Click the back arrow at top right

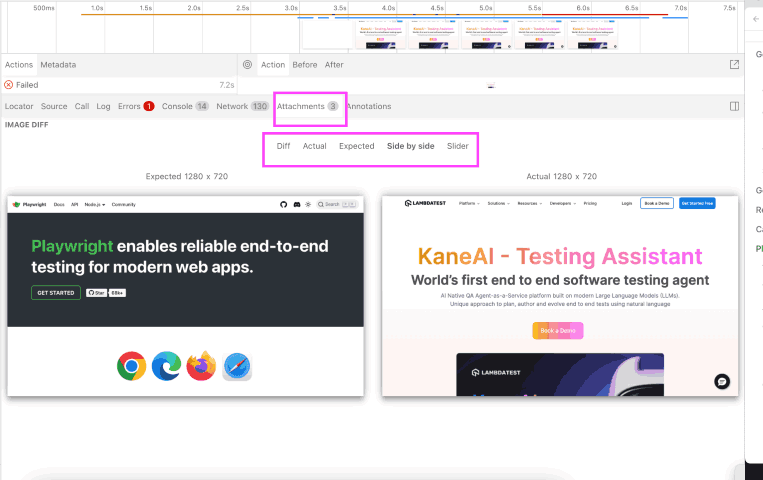pos(755,19)
